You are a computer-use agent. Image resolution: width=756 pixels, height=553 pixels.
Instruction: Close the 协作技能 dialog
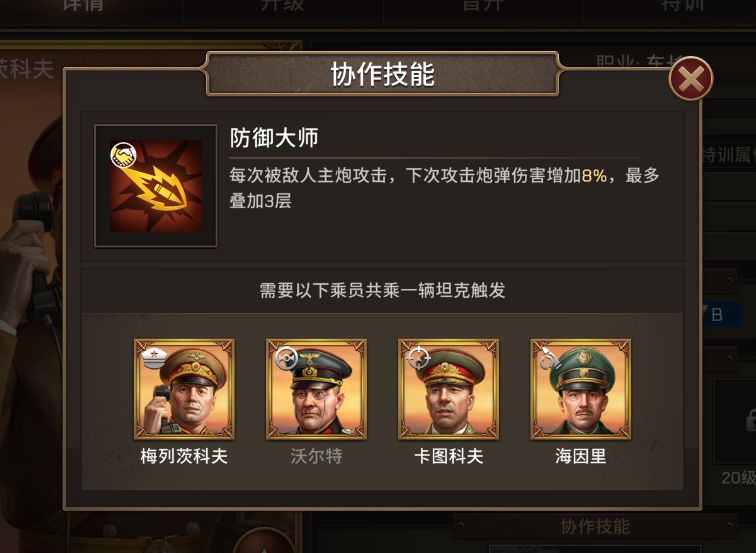tap(690, 79)
